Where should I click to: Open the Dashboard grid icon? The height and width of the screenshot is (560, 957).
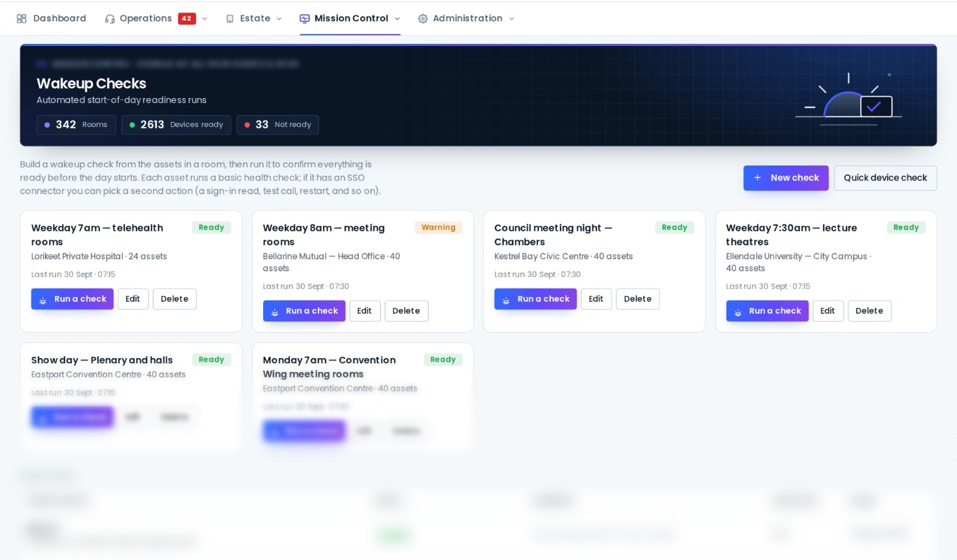click(22, 19)
